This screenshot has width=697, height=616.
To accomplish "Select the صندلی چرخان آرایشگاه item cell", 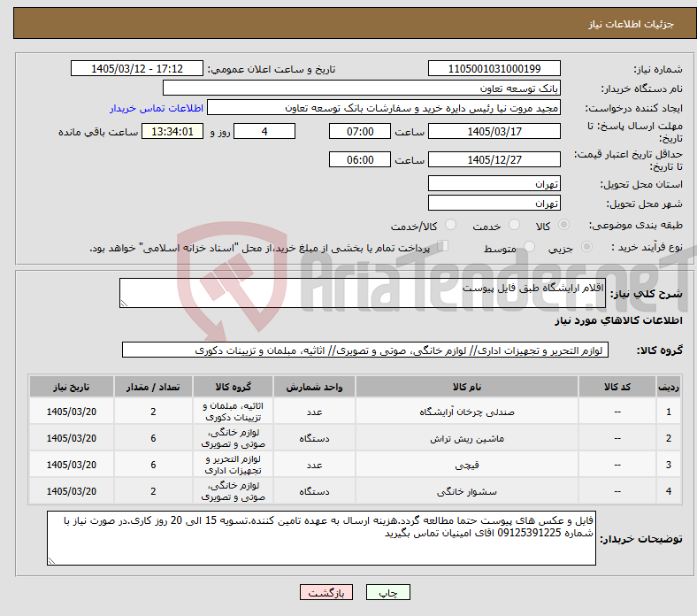I will [467, 412].
